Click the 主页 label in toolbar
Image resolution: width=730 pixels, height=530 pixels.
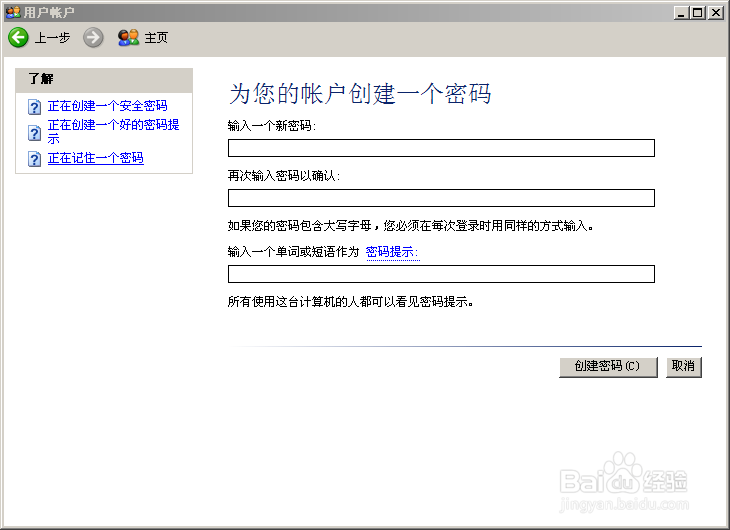coord(156,38)
